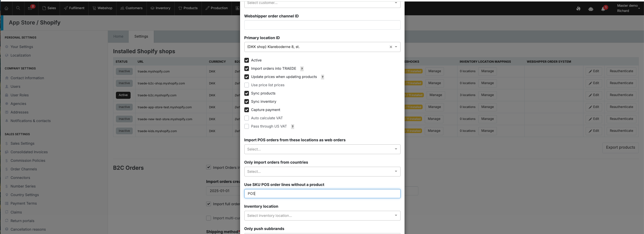Open the robot assistant icon
The height and width of the screenshot is (234, 644).
click(x=591, y=9)
